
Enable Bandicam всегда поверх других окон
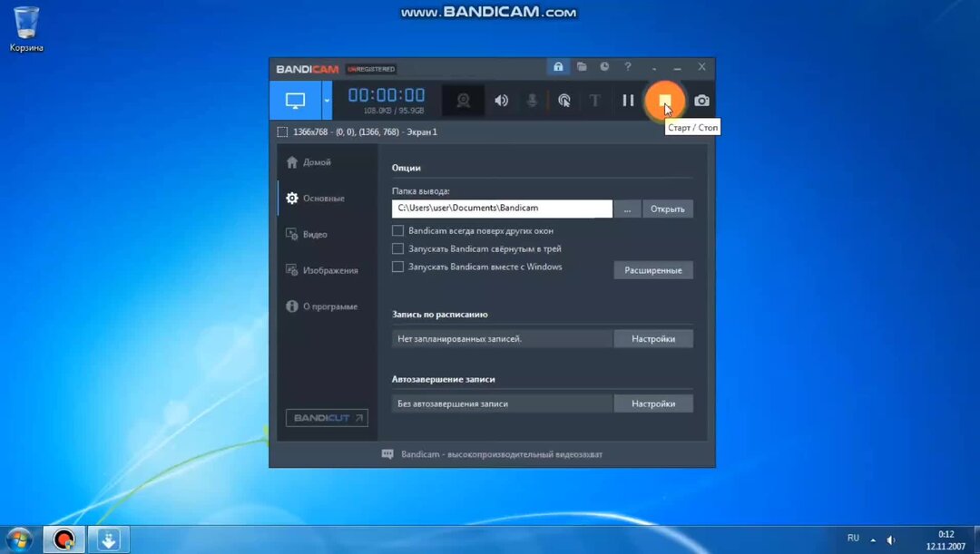[397, 230]
